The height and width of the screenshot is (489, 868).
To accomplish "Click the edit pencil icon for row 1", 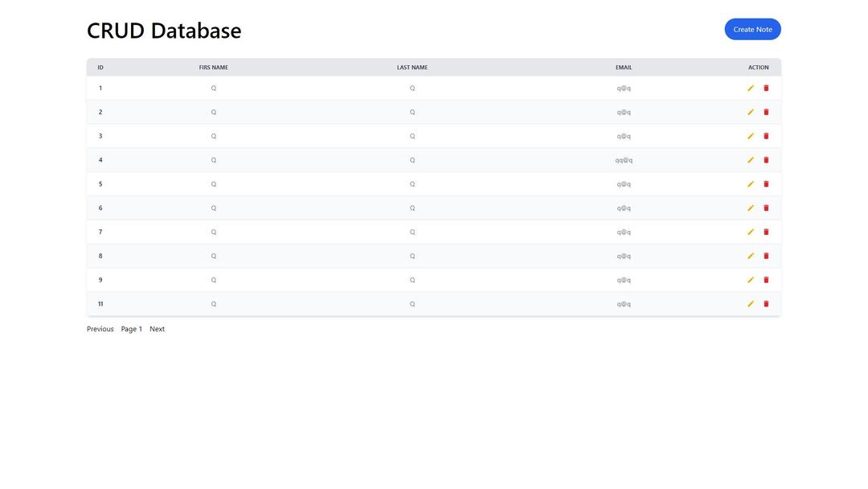I will 751,88.
